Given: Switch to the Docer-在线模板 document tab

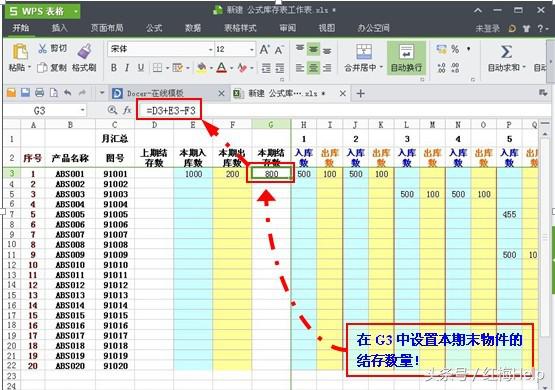Looking at the screenshot, I should coord(155,93).
